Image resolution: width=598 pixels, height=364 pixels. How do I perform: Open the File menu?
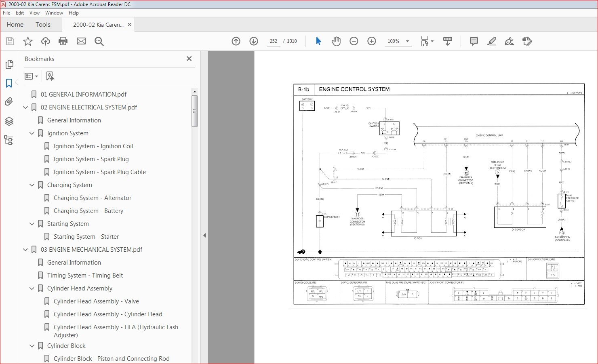[6, 13]
